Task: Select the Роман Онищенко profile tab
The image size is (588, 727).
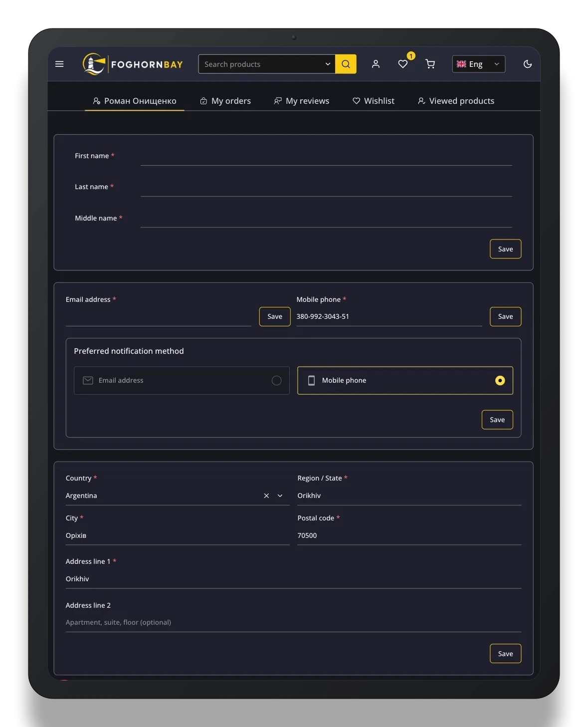Action: (135, 101)
